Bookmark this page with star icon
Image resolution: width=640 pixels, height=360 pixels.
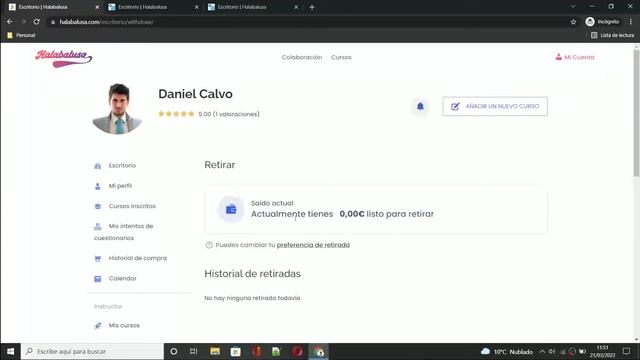(x=573, y=22)
